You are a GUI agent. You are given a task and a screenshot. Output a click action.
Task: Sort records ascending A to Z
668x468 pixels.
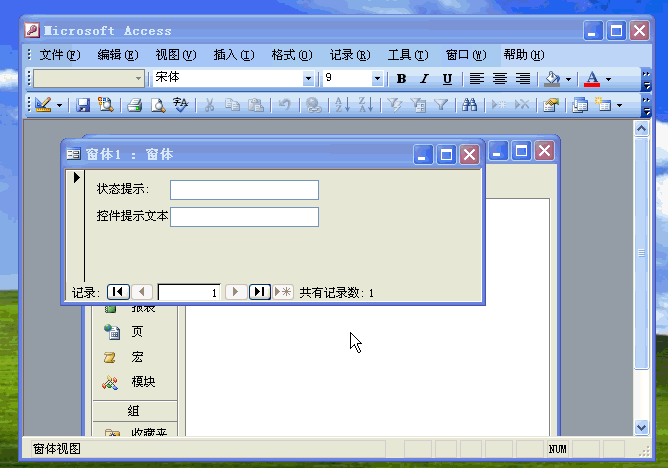343,105
